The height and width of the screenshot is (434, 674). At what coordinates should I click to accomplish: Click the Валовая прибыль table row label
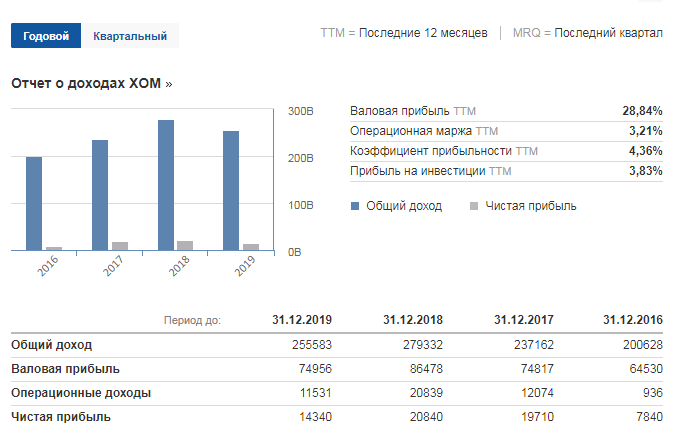coord(65,369)
